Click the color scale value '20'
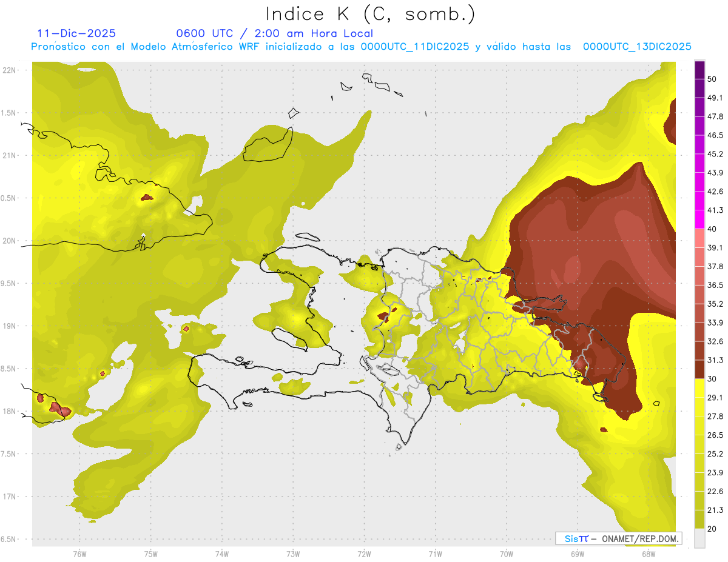728x562 pixels. (713, 529)
